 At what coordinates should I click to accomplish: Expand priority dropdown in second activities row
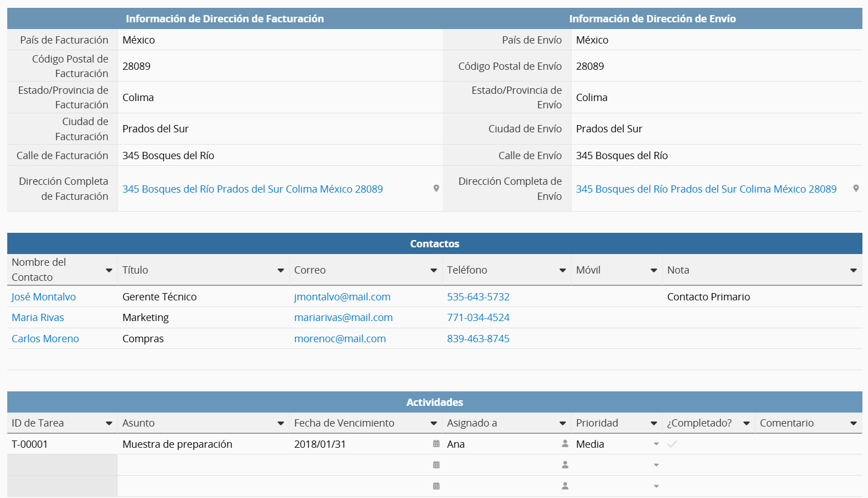656,465
